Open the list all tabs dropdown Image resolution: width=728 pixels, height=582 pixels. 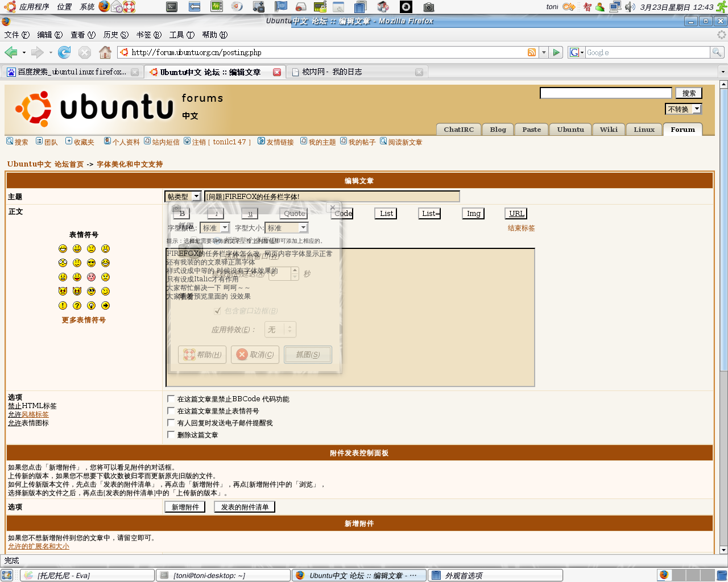point(723,72)
